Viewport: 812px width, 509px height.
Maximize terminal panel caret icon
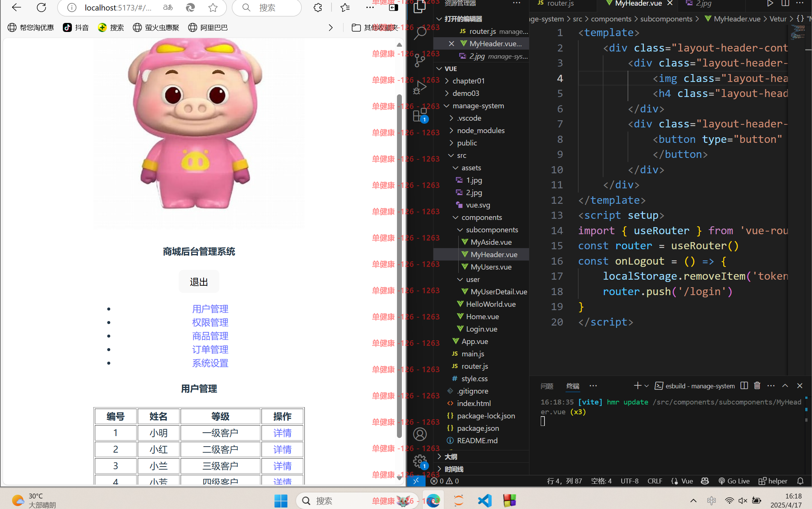coord(785,386)
